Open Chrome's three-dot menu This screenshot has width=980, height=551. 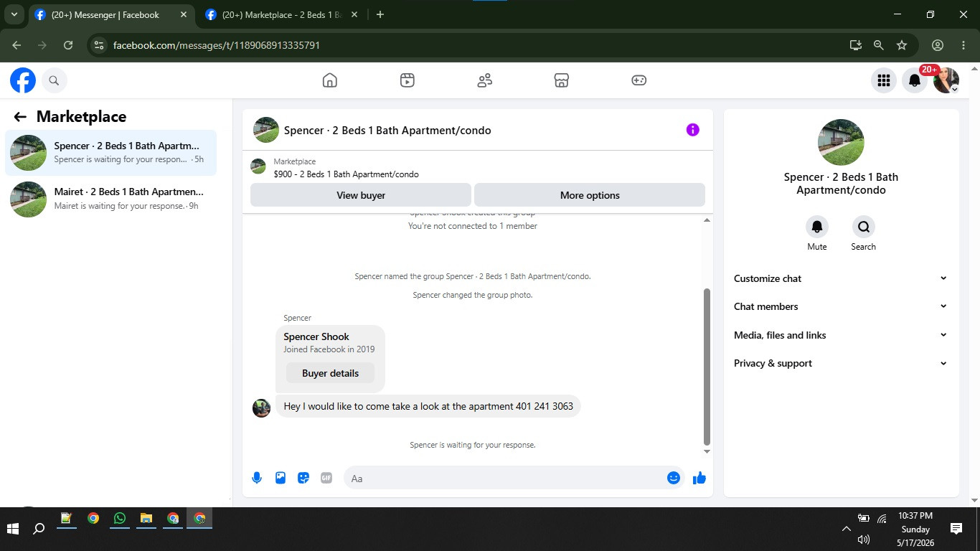point(963,45)
